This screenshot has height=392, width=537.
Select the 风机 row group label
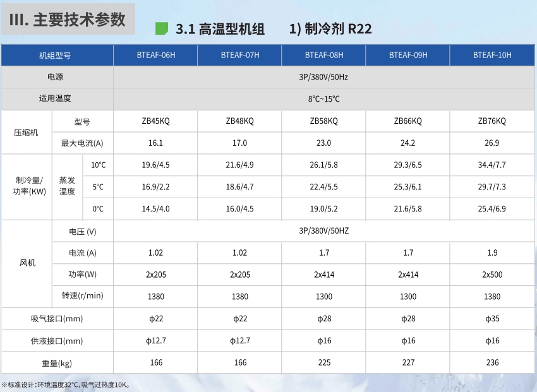pos(26,263)
